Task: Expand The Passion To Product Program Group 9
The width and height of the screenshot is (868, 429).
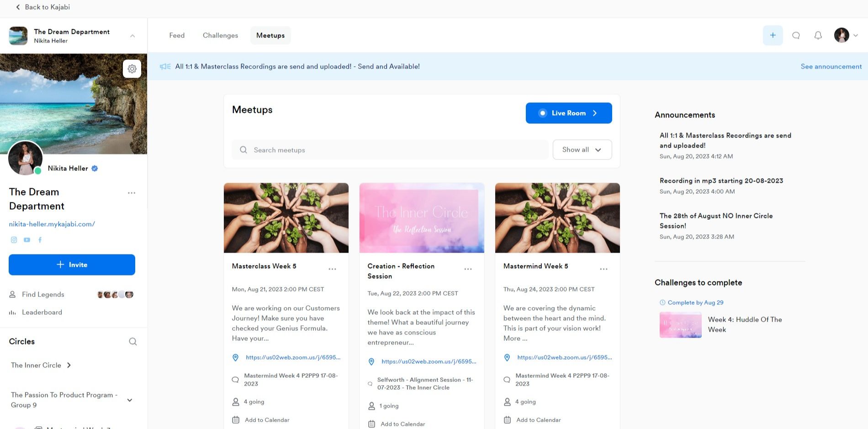Action: pos(130,400)
